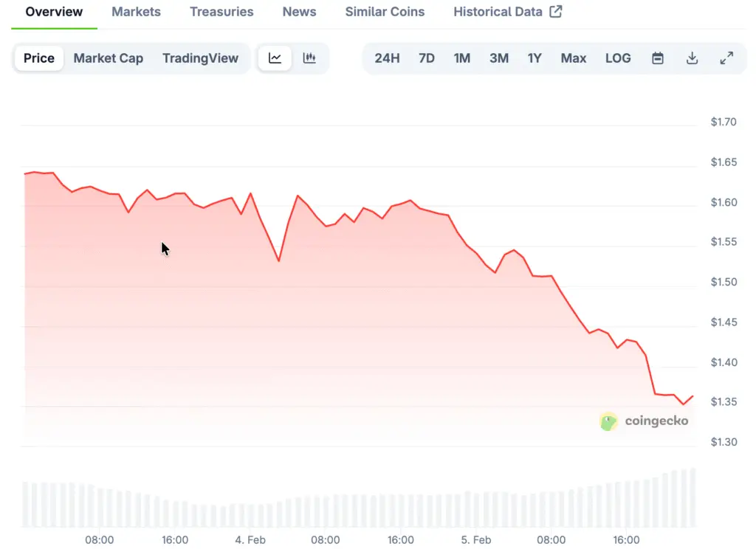The image size is (756, 549).
Task: Open the calendar date range picker
Action: coord(658,58)
